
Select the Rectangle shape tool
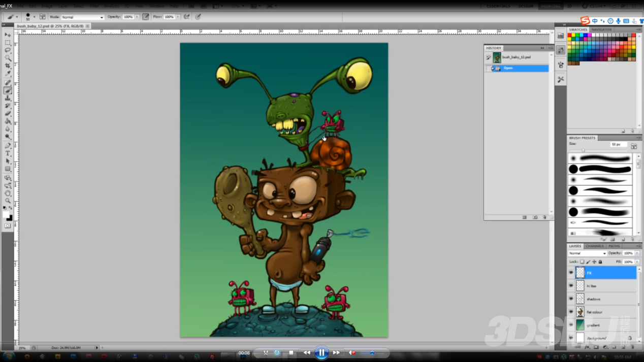click(x=8, y=169)
